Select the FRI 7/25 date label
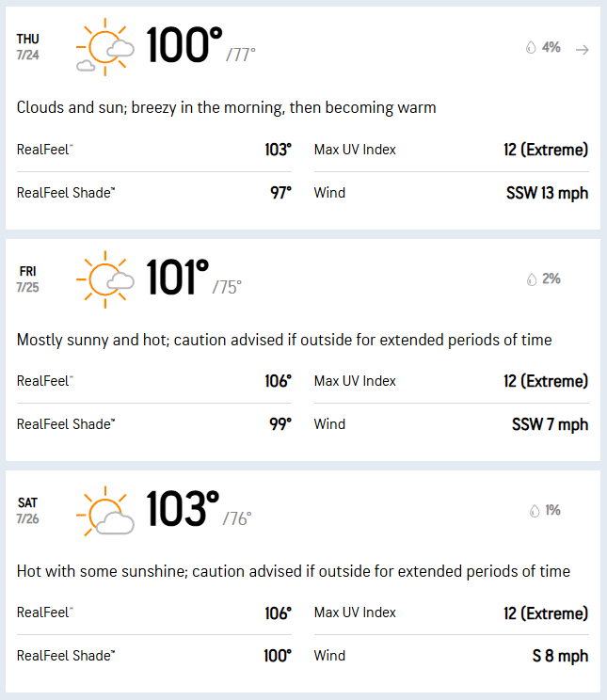The image size is (607, 700). (x=27, y=279)
